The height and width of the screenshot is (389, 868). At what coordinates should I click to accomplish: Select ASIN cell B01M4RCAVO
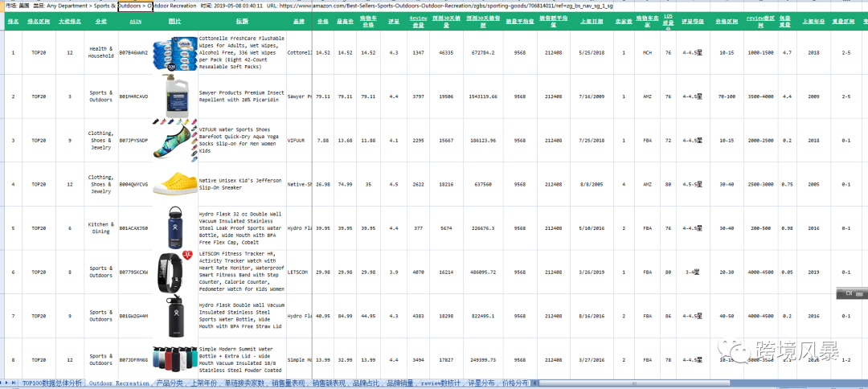[134, 96]
